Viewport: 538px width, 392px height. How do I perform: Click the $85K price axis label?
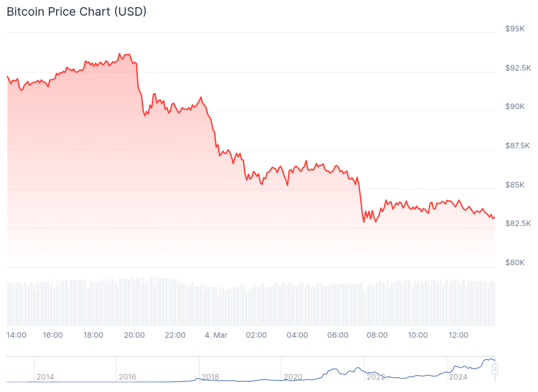coord(515,185)
